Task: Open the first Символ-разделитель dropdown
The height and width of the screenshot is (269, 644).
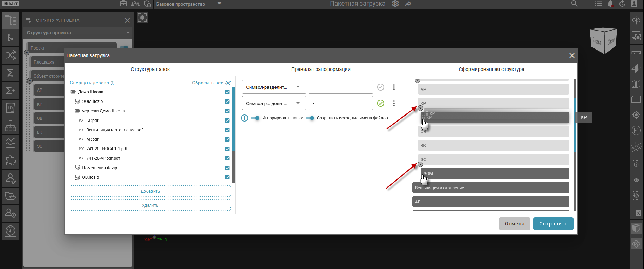Action: click(273, 87)
